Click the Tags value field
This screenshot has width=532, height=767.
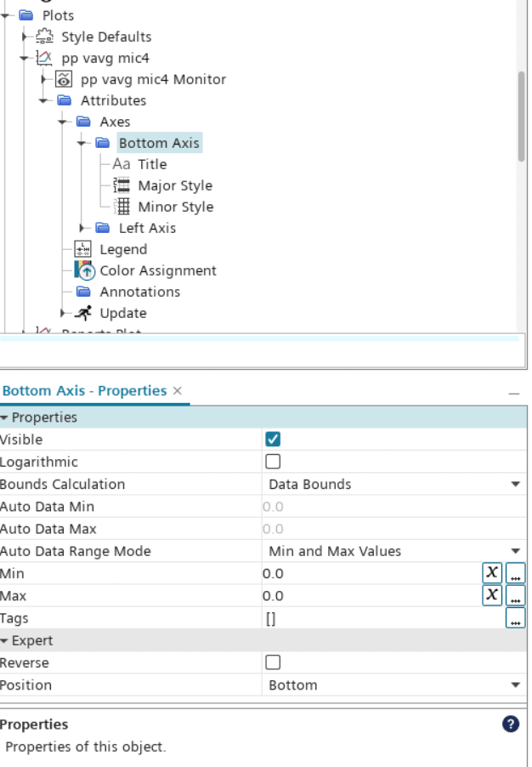pyautogui.click(x=383, y=618)
